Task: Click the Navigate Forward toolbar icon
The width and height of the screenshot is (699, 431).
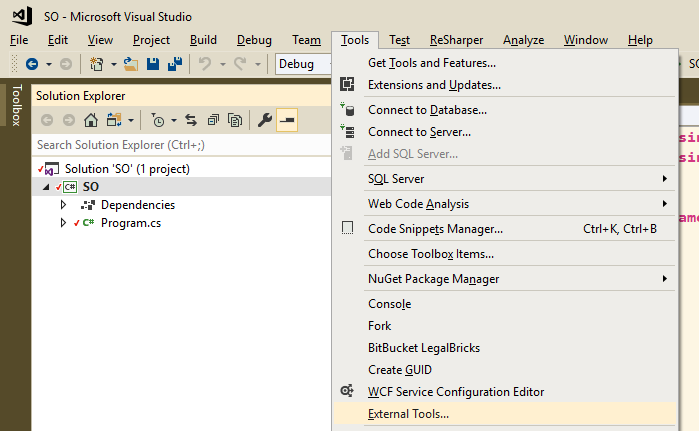Action: [66, 64]
